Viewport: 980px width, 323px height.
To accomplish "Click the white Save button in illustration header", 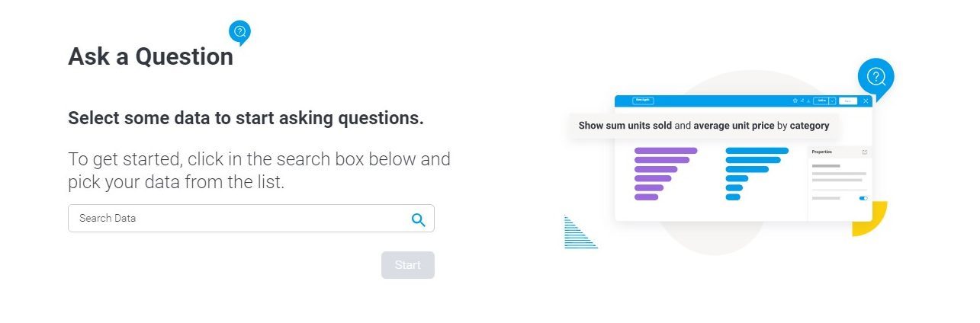I will (848, 101).
